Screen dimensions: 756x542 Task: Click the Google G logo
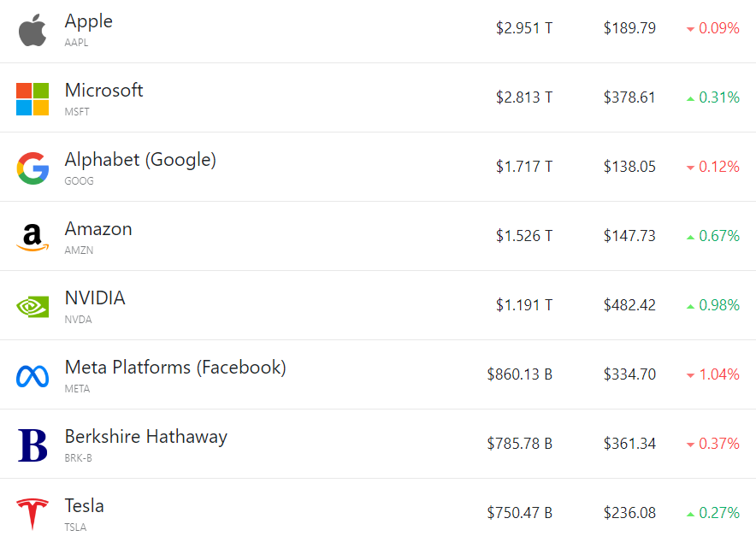pos(32,168)
